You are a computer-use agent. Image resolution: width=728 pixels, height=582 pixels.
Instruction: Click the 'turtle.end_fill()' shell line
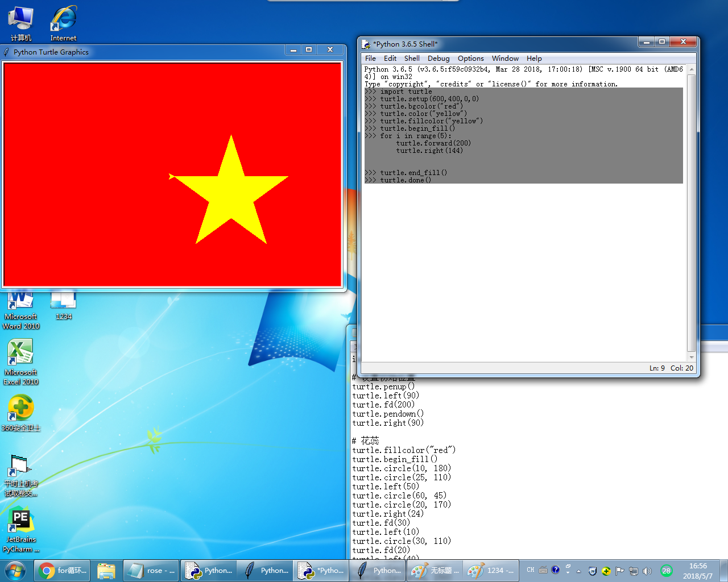click(x=413, y=173)
